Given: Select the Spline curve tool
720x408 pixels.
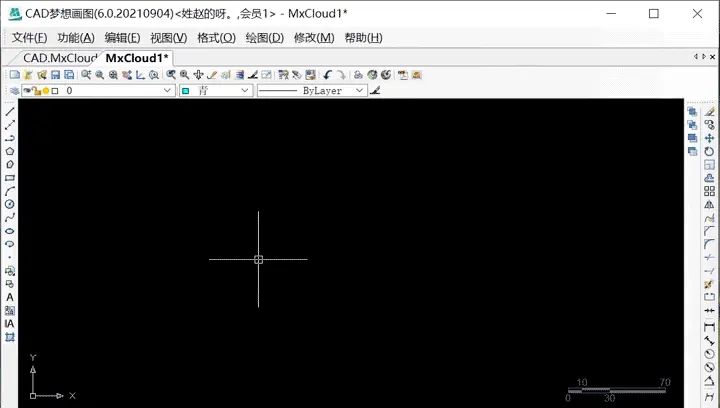Looking at the screenshot, I should point(10,218).
